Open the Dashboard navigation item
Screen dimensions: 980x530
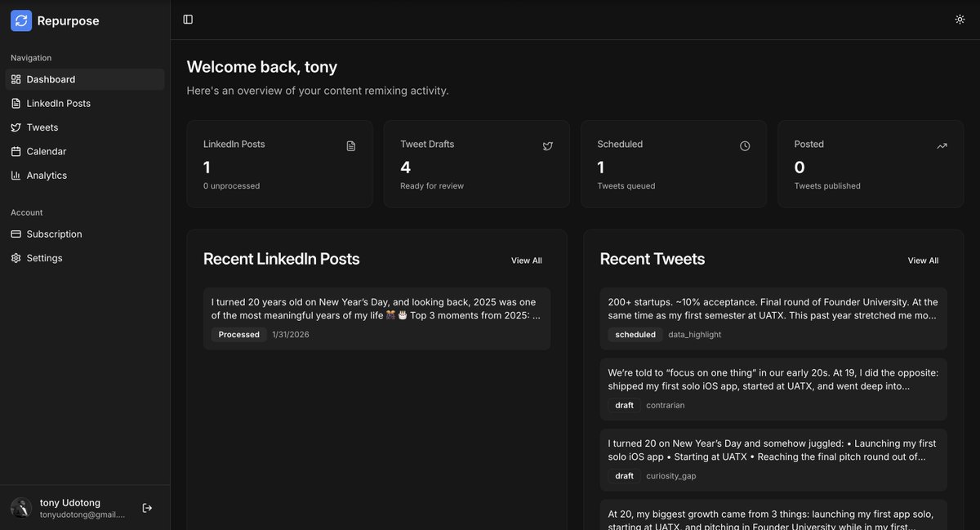click(x=85, y=79)
